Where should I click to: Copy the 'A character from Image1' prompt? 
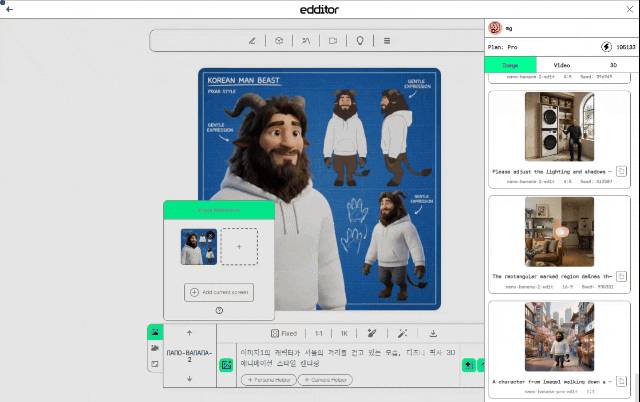[x=621, y=382]
